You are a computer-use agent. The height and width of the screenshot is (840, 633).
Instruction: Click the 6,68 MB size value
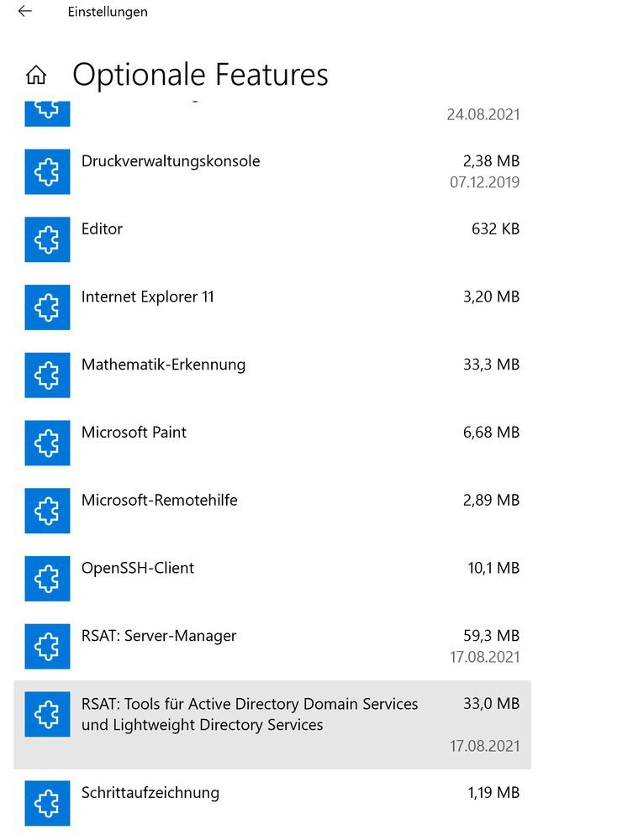[491, 433]
